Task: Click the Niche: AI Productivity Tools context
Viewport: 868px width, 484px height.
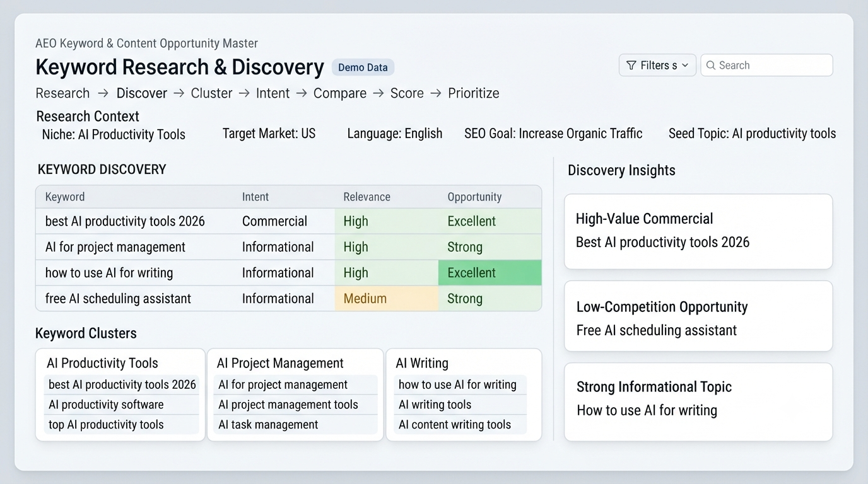Action: pyautogui.click(x=114, y=134)
